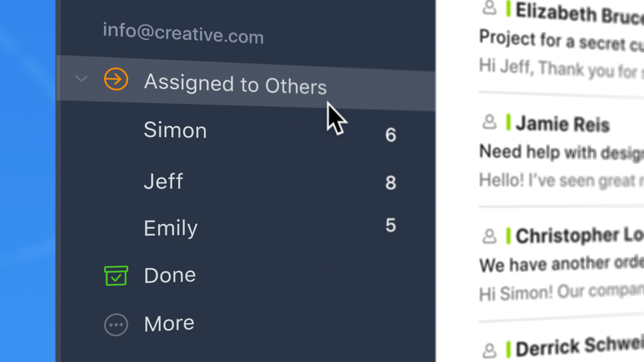Click Simon's count badge showing 6
Screen dimensions: 644x362
point(390,135)
